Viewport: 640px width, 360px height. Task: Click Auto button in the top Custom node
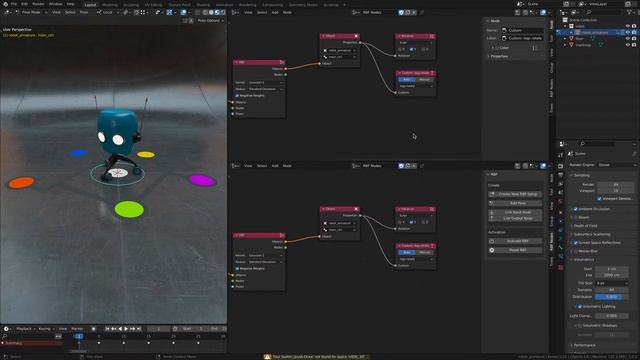pyautogui.click(x=407, y=80)
